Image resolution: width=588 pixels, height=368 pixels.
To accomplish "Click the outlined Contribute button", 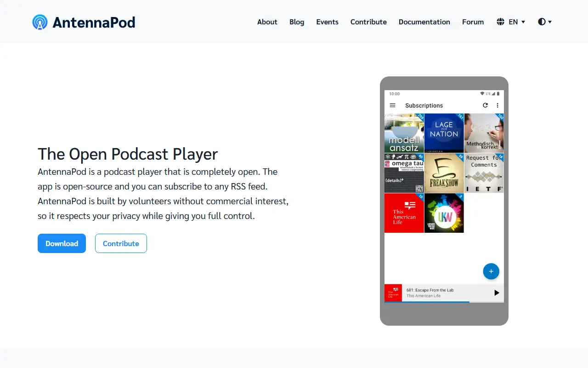I will click(x=121, y=243).
